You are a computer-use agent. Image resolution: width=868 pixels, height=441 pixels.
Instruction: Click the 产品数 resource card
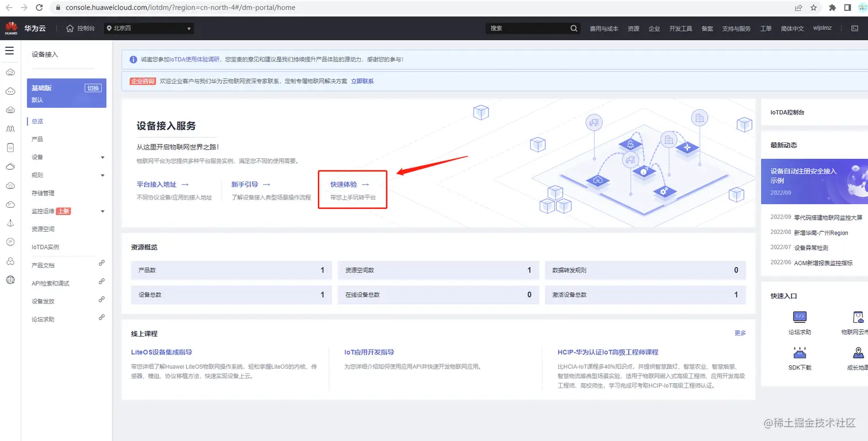[231, 270]
